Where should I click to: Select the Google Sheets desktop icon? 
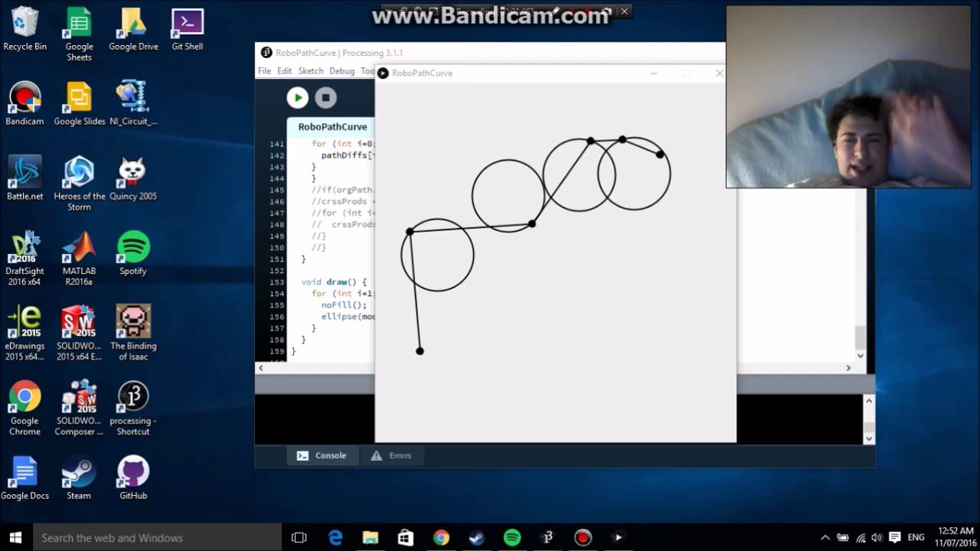[79, 34]
